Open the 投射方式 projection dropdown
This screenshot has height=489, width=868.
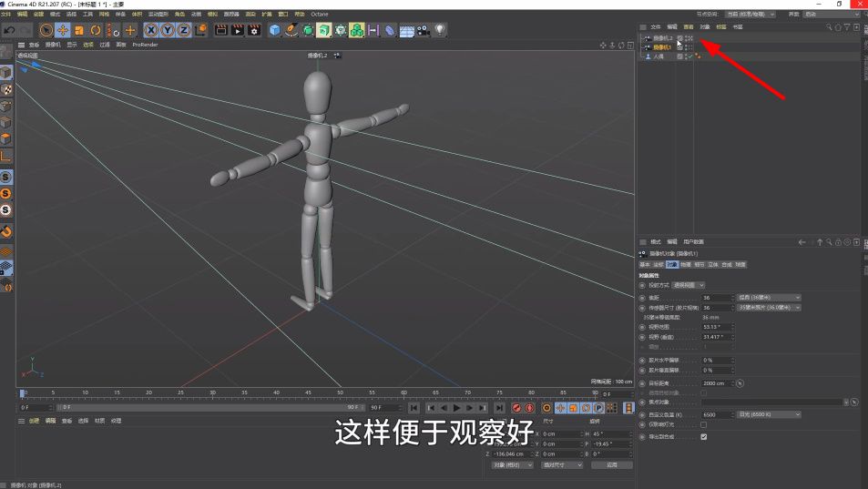[x=689, y=285]
